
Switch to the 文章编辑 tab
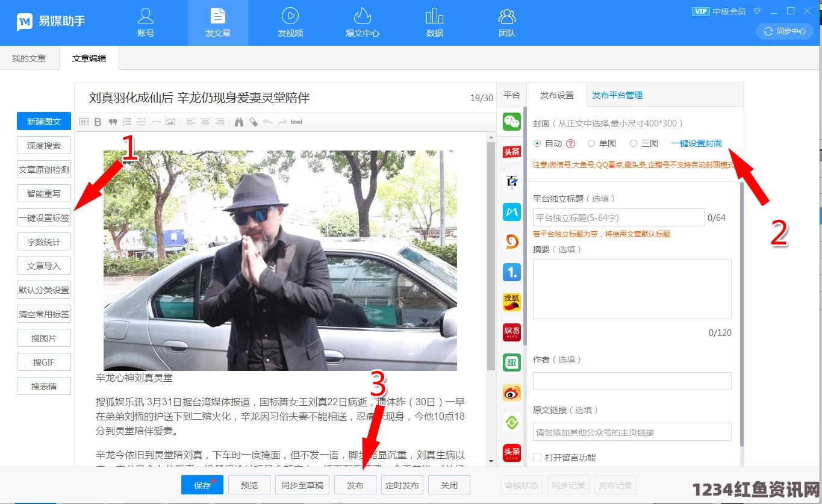point(89,58)
